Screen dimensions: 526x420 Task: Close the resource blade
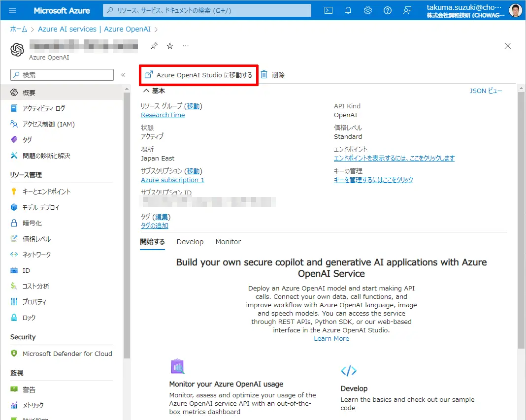coord(508,46)
